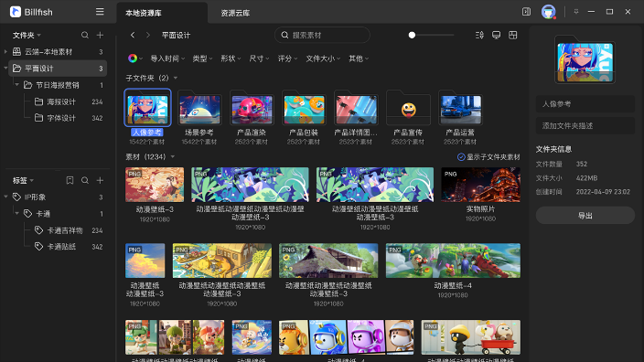Viewport: 644px width, 362px height.
Task: Switch to the 本地资源库 tab
Action: 162,13
